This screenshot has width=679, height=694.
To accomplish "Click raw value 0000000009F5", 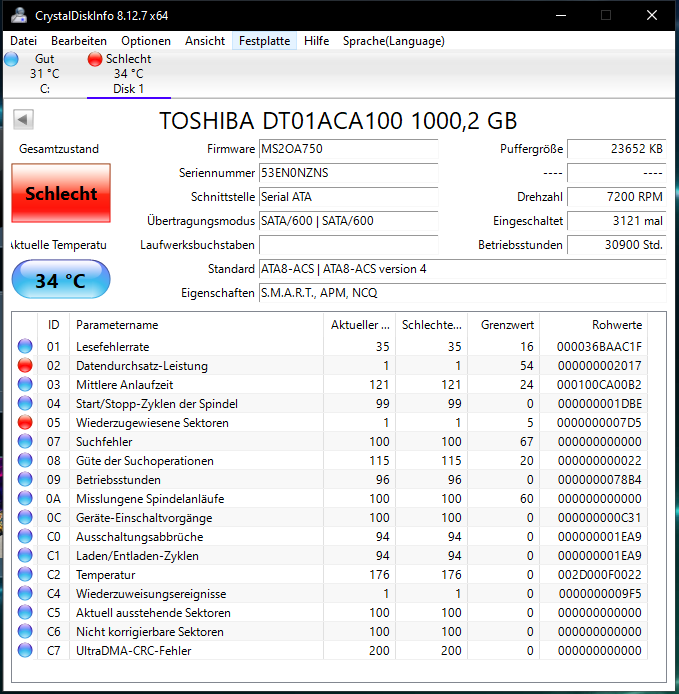I will [x=599, y=594].
